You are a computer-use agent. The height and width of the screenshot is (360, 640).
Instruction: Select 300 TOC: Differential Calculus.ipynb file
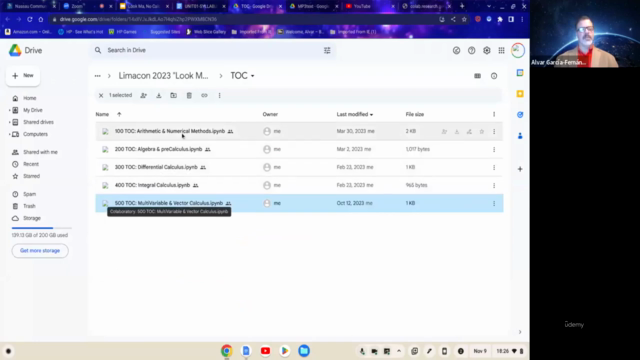[156, 167]
